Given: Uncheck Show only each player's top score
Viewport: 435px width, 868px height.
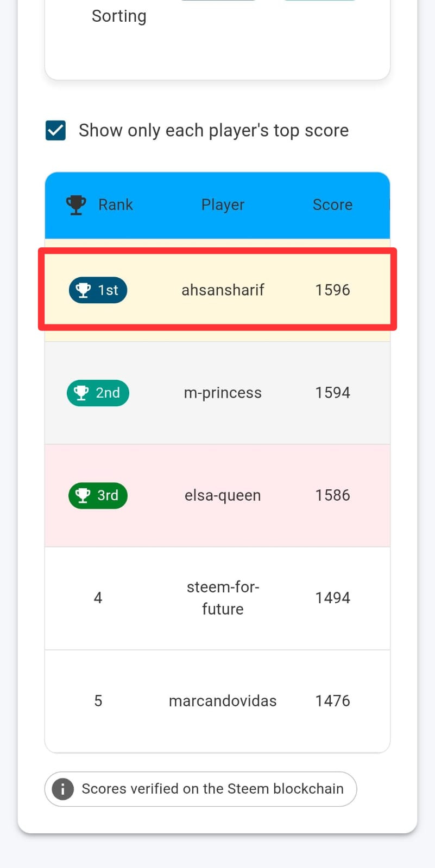Looking at the screenshot, I should coord(55,131).
